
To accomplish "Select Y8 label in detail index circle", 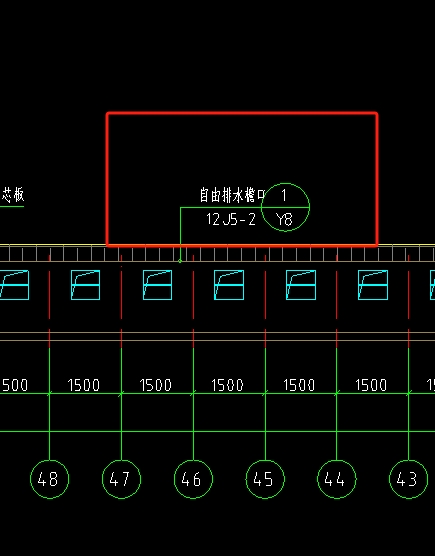I will click(284, 219).
